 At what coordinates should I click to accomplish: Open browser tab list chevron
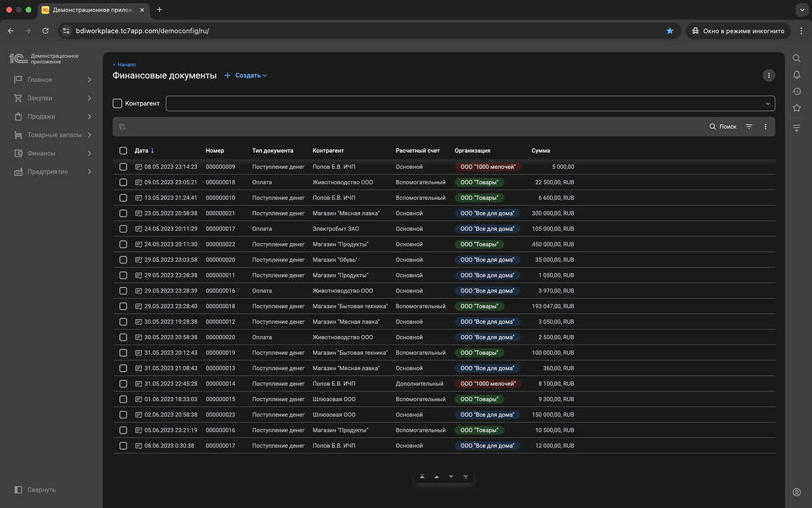[x=800, y=9]
